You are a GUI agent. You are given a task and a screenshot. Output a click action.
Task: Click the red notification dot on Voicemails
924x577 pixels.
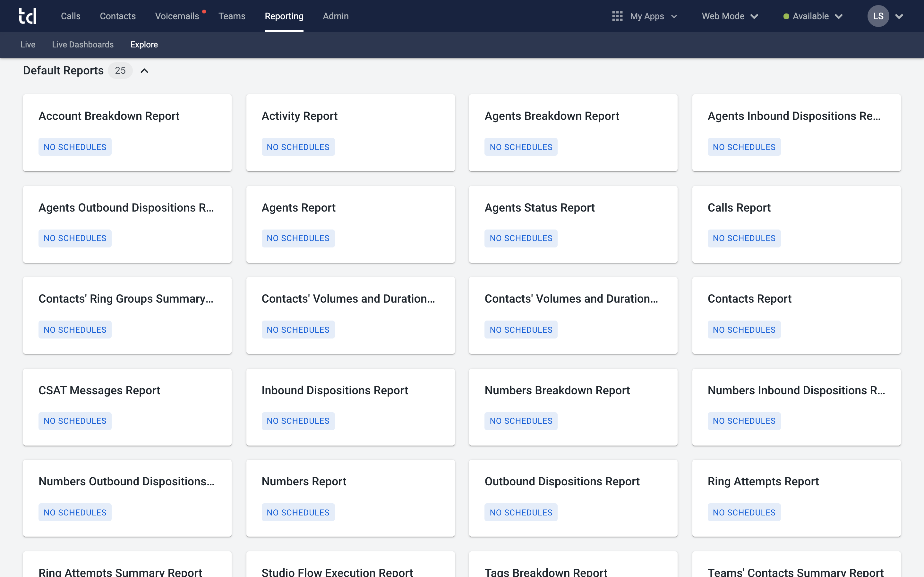pyautogui.click(x=205, y=12)
